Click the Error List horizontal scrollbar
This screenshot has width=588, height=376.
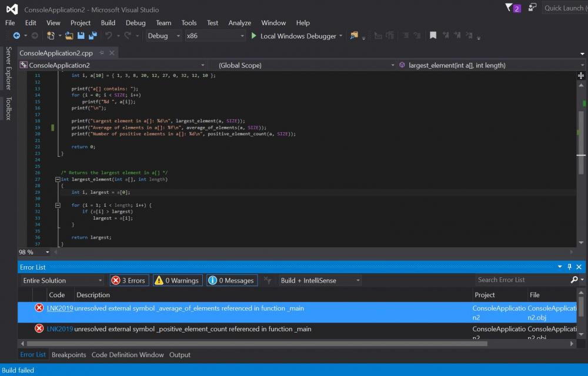[235, 343]
